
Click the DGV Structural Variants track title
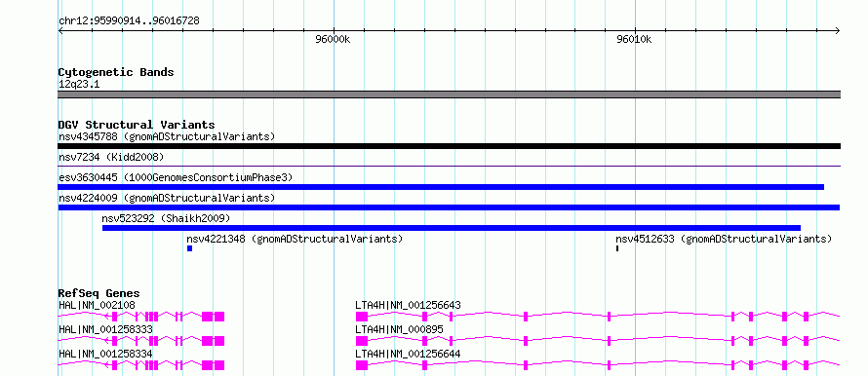[137, 125]
